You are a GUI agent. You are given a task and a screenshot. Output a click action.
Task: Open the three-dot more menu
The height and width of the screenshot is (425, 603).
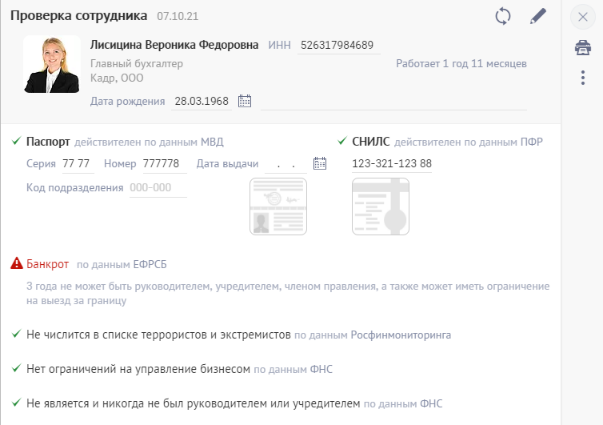tap(583, 78)
